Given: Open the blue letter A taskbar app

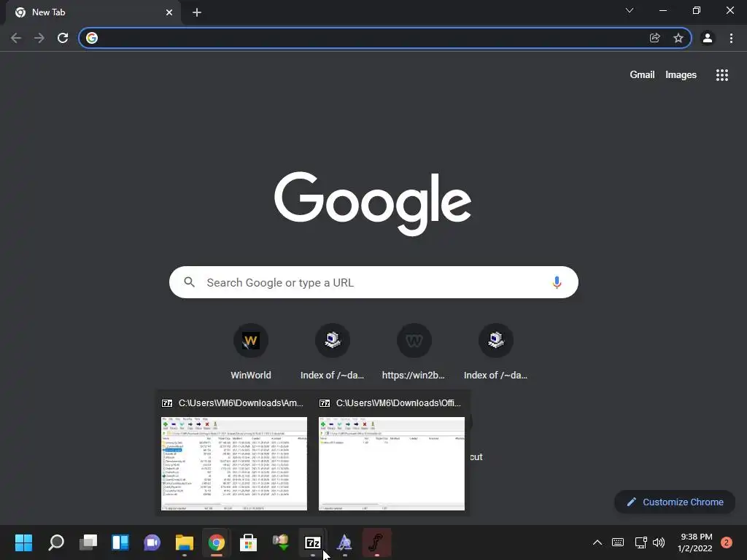Looking at the screenshot, I should (344, 542).
